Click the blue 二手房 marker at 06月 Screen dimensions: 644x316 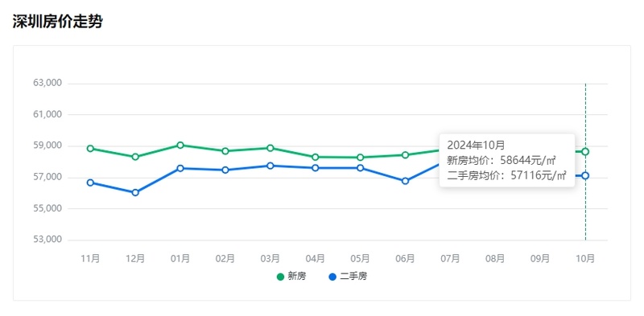tap(406, 181)
